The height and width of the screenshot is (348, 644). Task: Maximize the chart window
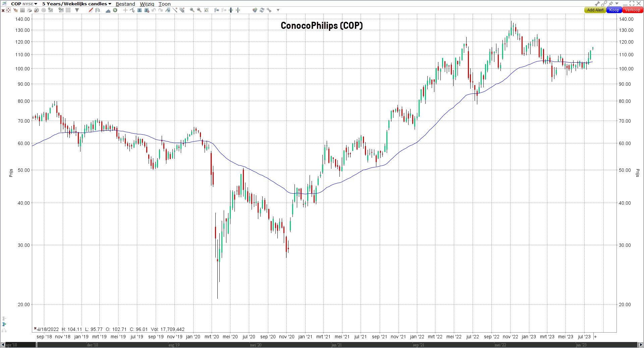(x=632, y=3)
